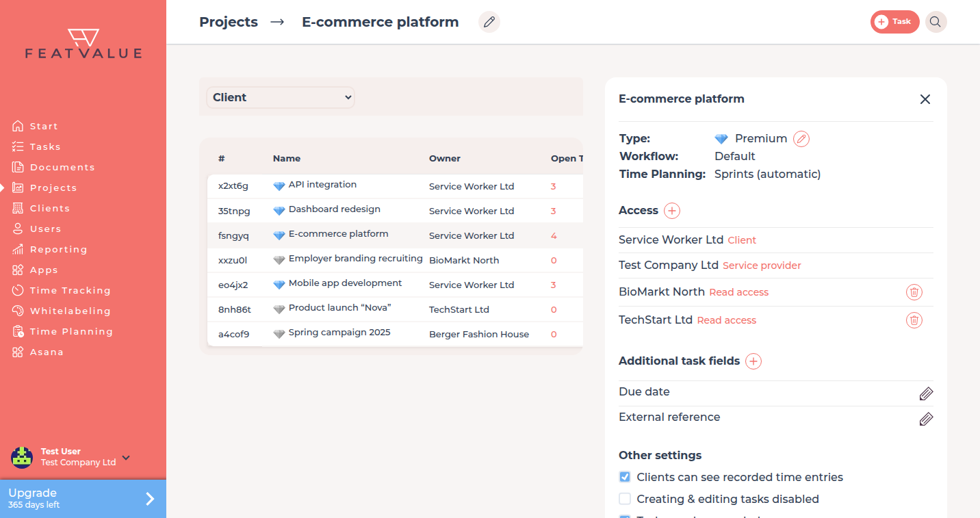Click Upgrade 365 days left banner

click(83, 499)
